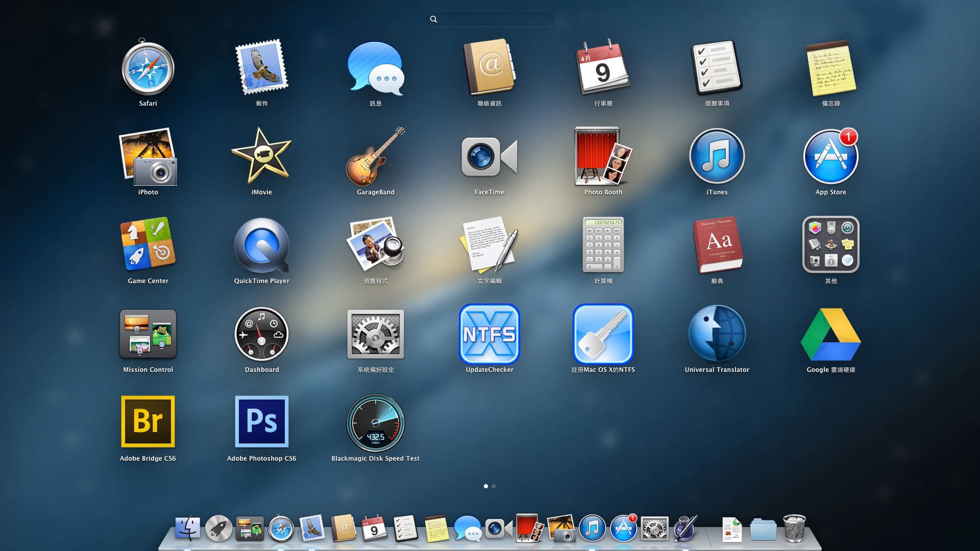Click Trash in the Dock
Screen dimensions: 980x551
pos(794,529)
